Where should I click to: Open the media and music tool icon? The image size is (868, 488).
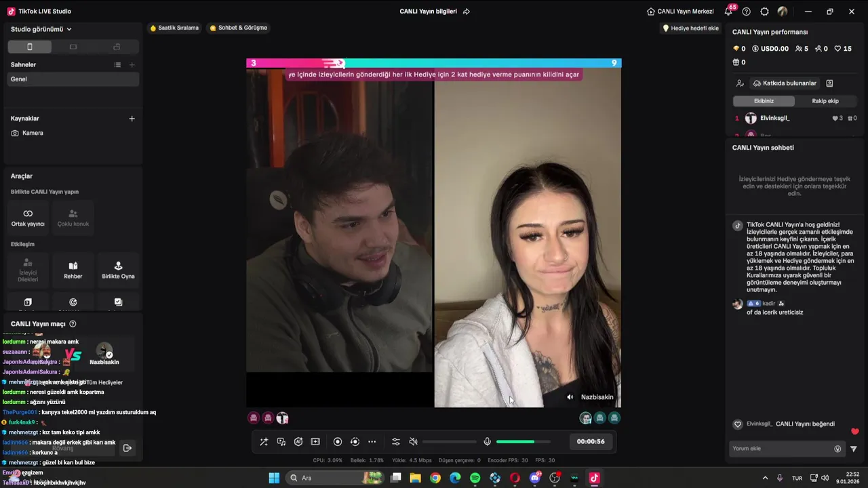(281, 442)
